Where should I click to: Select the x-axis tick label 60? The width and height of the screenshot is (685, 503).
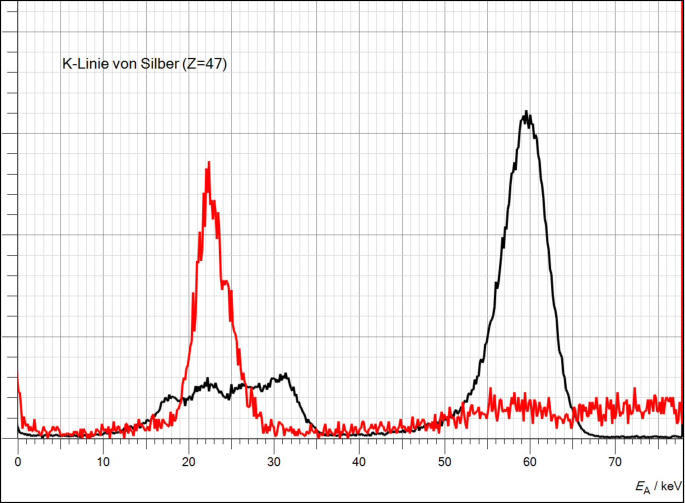point(530,462)
